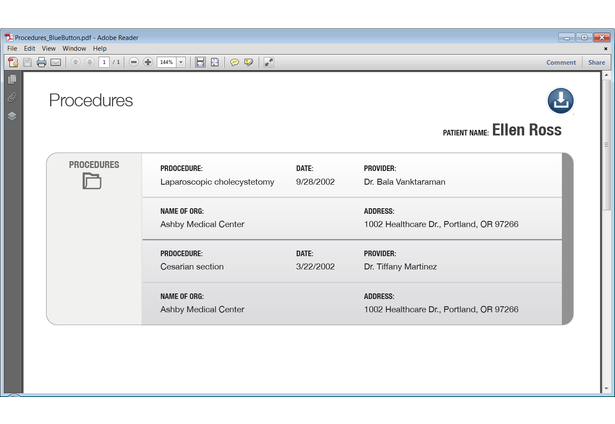Screen dimensions: 615x424
Task: Add a sticky note comment icon
Action: [234, 62]
